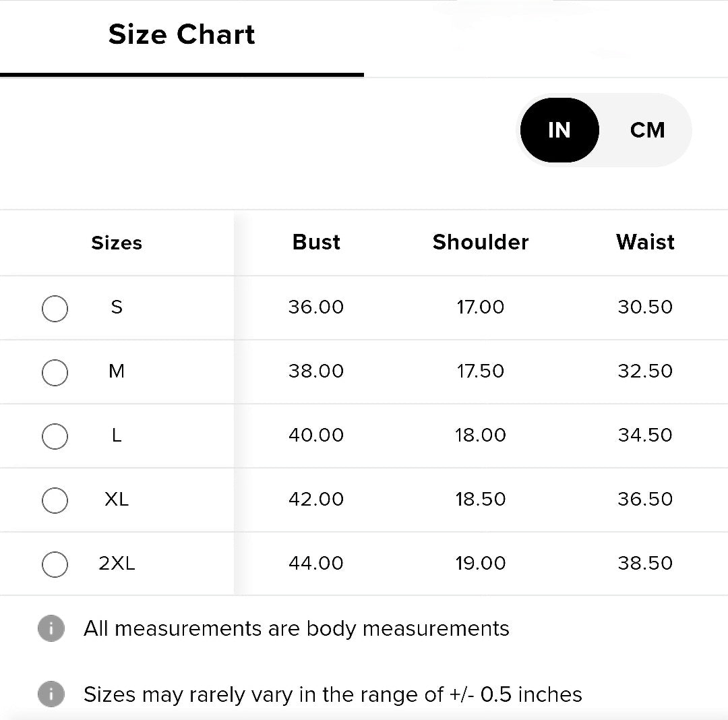Viewport: 728px width, 720px height.
Task: Click waist value 36.50 in XL row
Action: (x=645, y=499)
